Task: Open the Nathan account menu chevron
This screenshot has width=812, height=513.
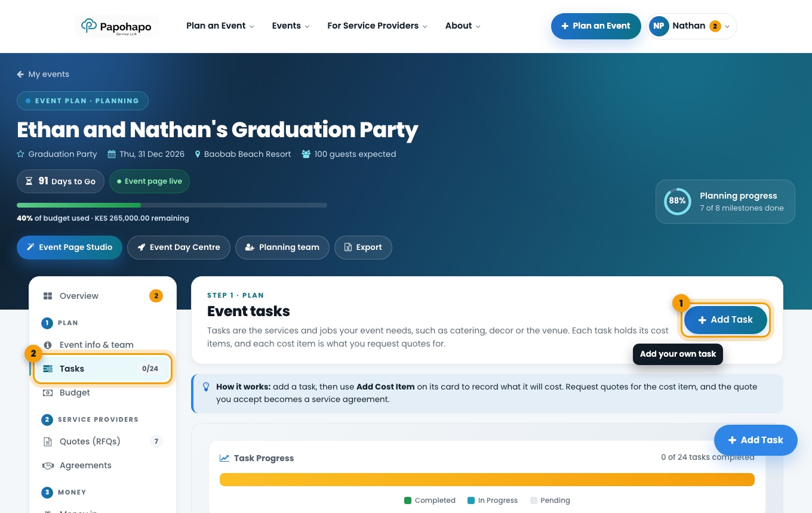Action: (x=727, y=26)
